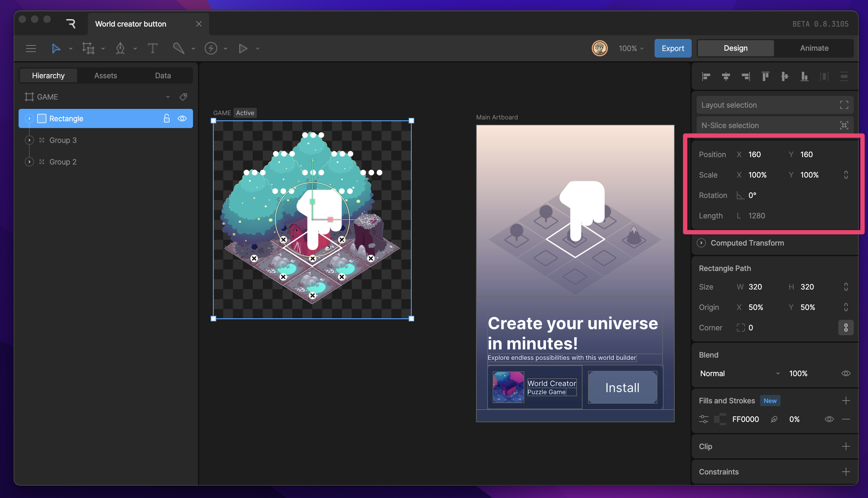Align selection to left edge
The height and width of the screenshot is (498, 868).
coord(706,76)
